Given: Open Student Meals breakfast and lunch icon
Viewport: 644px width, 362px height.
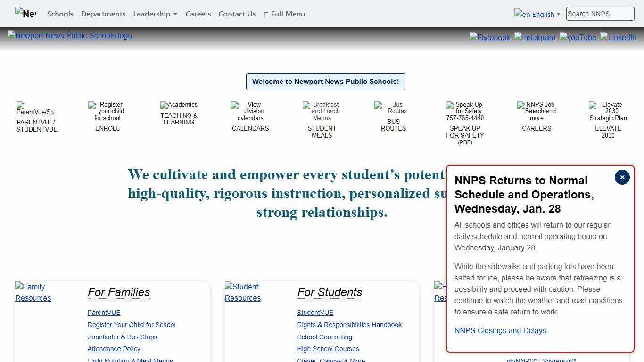Looking at the screenshot, I should [x=322, y=111].
